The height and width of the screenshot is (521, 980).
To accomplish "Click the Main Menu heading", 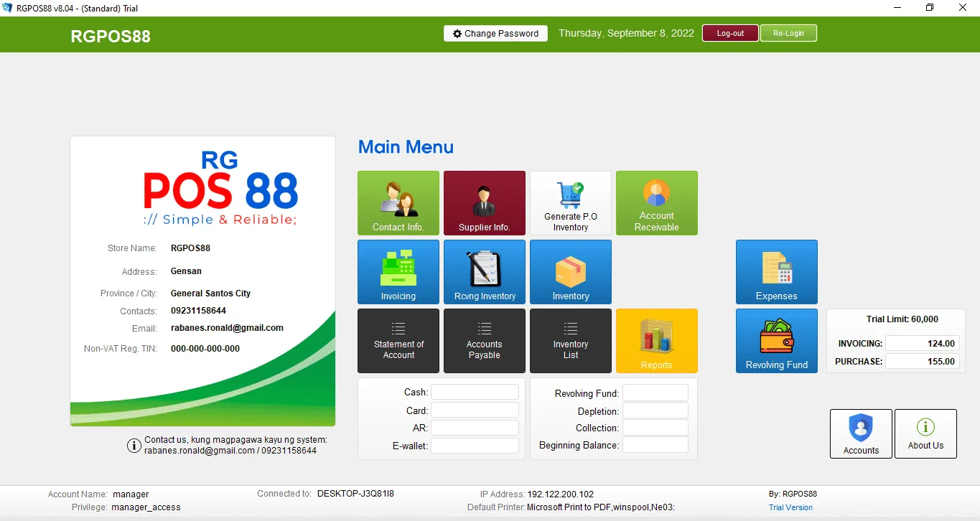I will tap(406, 147).
